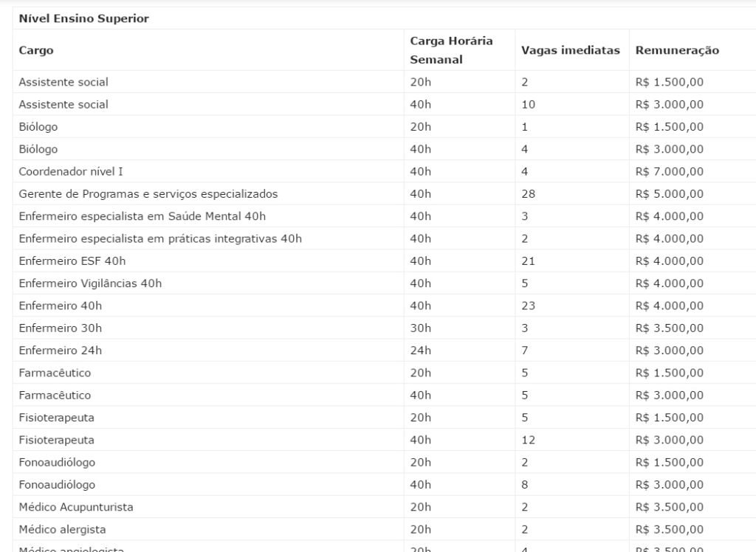The image size is (756, 552).
Task: Click the 'Nível Ensino Superior' table title
Action: coord(84,18)
